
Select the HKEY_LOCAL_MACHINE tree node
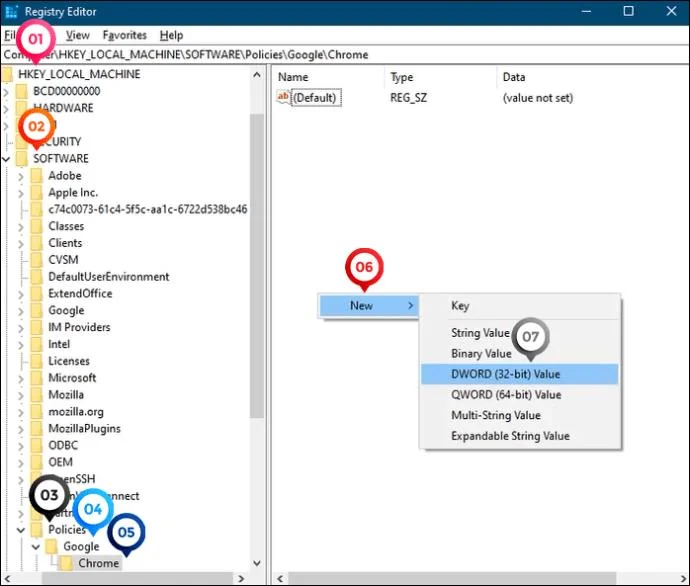79,74
